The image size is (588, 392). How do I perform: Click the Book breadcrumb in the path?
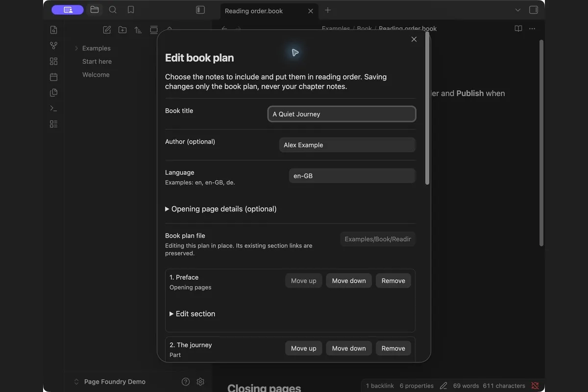click(x=364, y=28)
